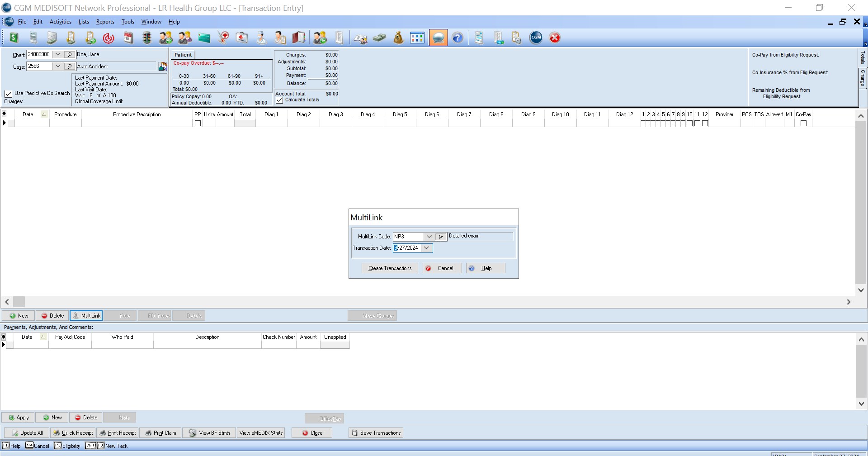Click the red X exit toolbar icon
The height and width of the screenshot is (456, 868).
(555, 38)
